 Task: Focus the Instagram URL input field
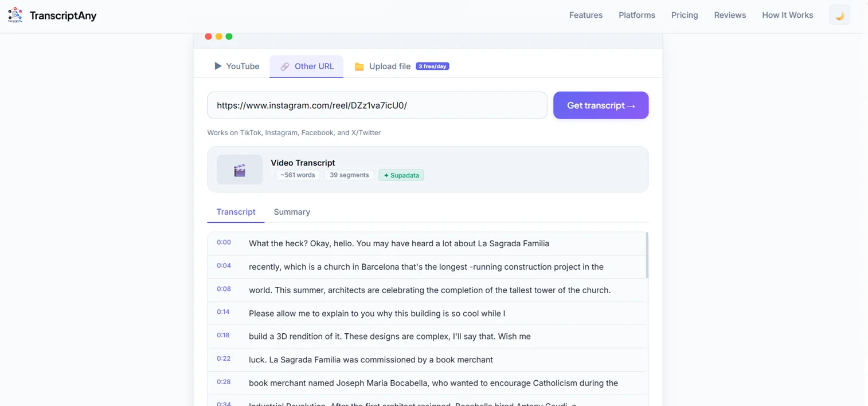click(377, 105)
